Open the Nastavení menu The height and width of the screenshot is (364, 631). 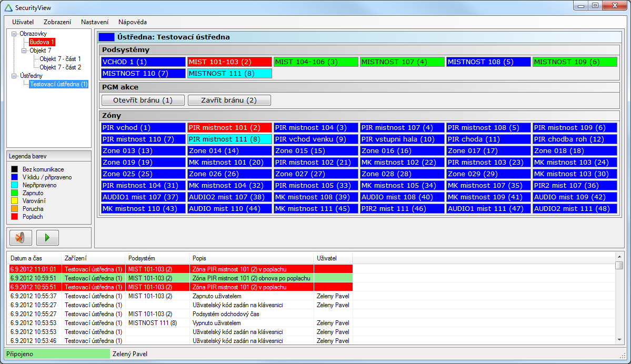[95, 22]
